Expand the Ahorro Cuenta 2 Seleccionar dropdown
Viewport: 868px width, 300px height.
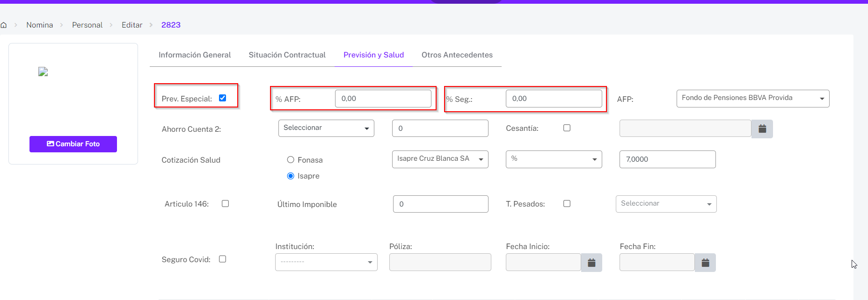click(x=326, y=129)
